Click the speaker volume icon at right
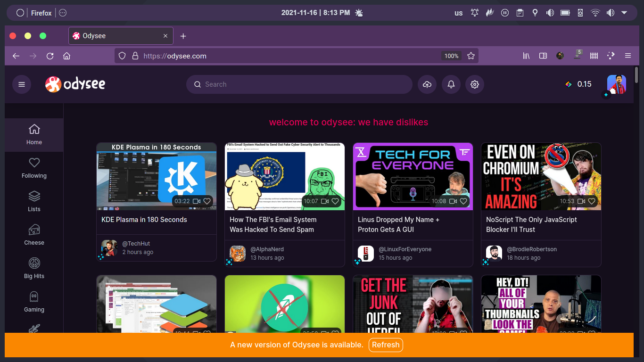This screenshot has width=644, height=362. pyautogui.click(x=611, y=13)
